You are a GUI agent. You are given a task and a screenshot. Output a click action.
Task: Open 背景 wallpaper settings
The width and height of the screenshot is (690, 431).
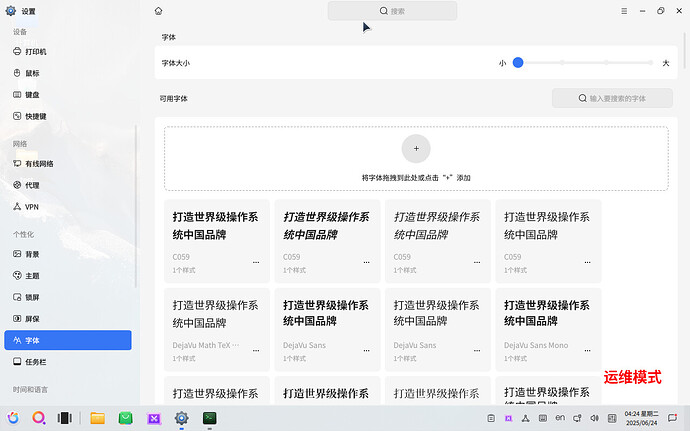[x=68, y=254]
